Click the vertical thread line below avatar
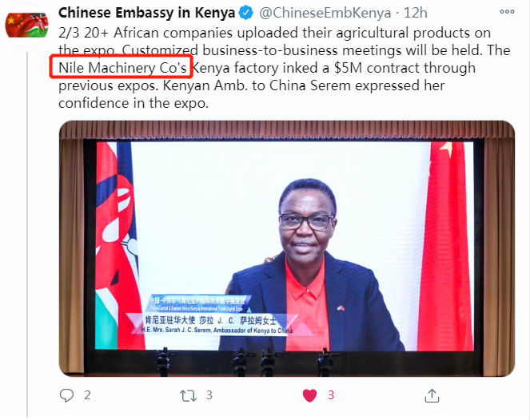This screenshot has height=420, width=530. coord(27,235)
